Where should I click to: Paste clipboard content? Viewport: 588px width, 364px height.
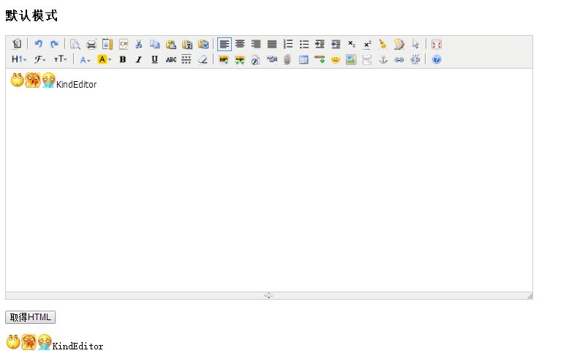tap(171, 44)
